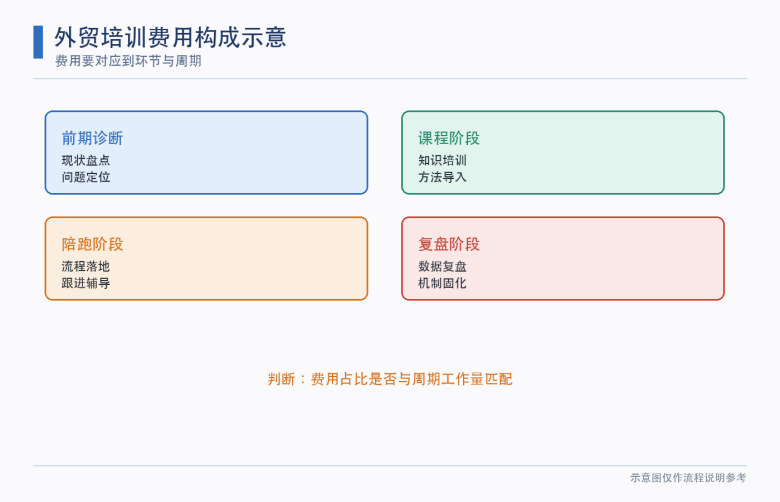Click the 流程落地 line item

pyautogui.click(x=86, y=266)
